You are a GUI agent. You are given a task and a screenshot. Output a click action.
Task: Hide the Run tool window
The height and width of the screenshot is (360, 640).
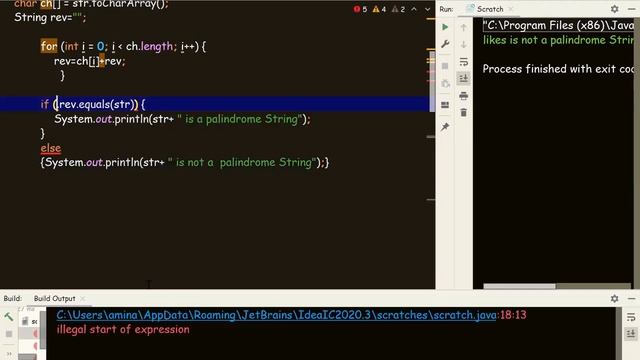point(631,9)
